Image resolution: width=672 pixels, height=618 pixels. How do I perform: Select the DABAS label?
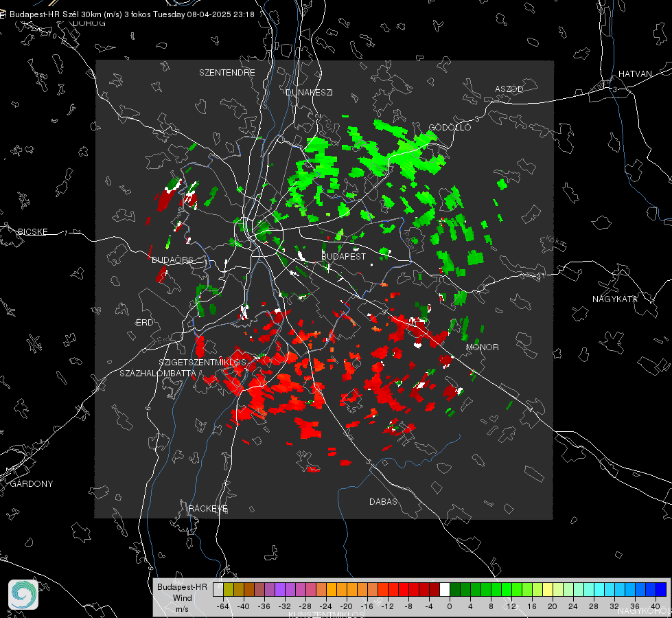(383, 501)
